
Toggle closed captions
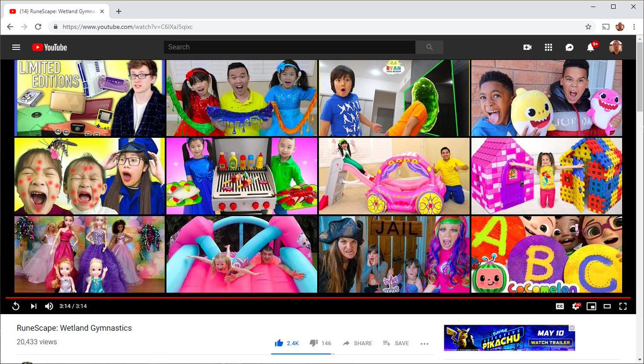click(560, 306)
